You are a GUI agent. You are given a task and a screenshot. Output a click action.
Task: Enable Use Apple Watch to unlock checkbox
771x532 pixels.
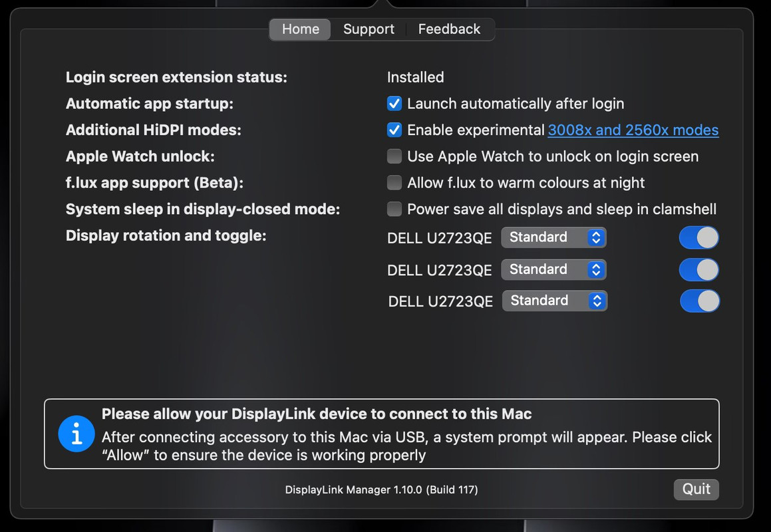[x=394, y=156]
